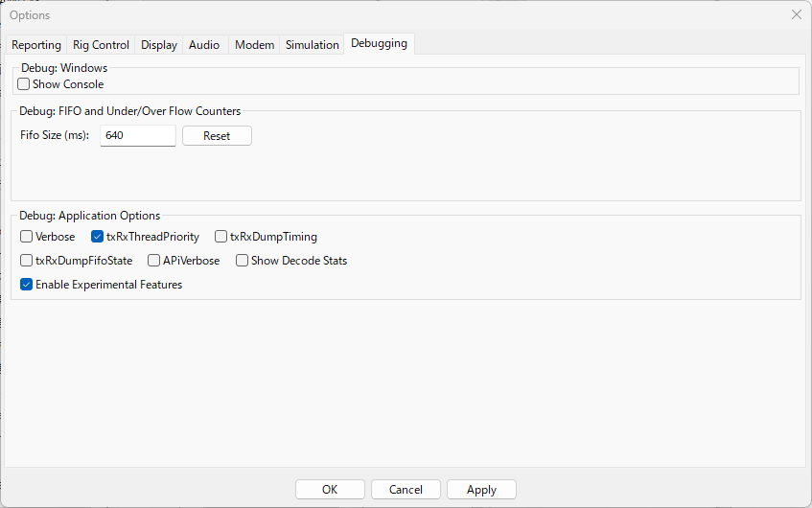Enable txRxDumpFifoState checkbox
The image size is (812, 508).
pos(27,261)
